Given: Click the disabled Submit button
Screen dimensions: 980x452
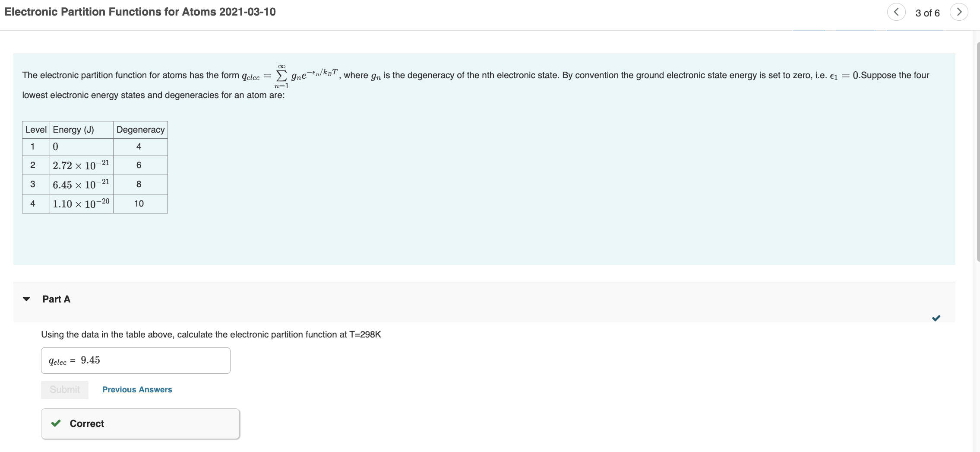Looking at the screenshot, I should click(x=64, y=389).
